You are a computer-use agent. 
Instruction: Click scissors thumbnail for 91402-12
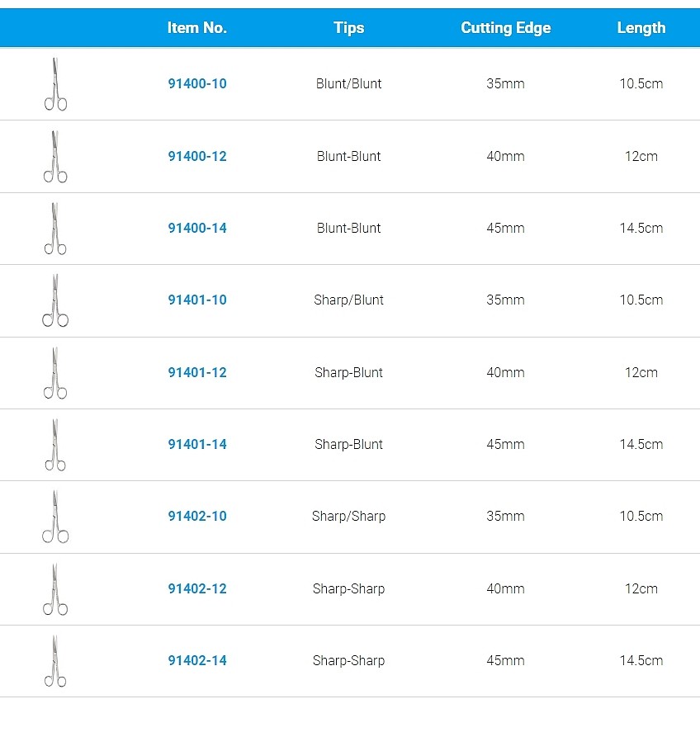point(55,588)
